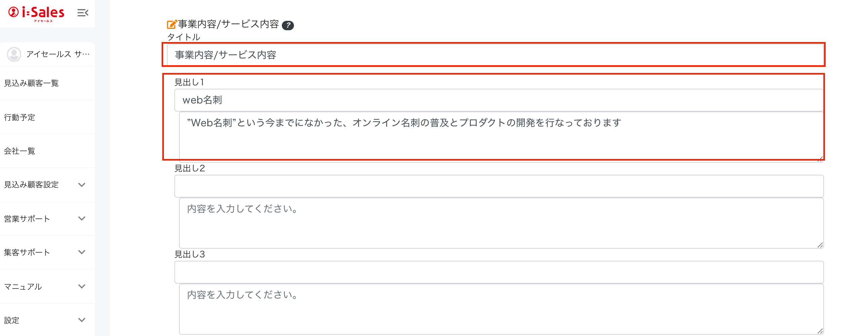The image size is (868, 336).
Task: Click the empty 見出し2 heading field
Action: (x=499, y=186)
